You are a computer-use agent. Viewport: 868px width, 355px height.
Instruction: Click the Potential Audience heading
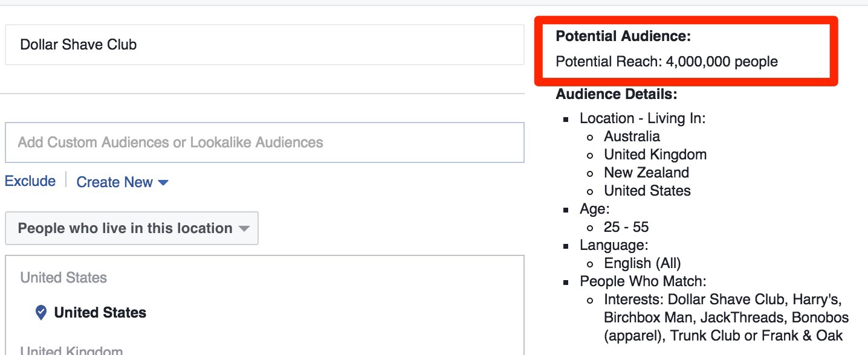click(x=623, y=36)
